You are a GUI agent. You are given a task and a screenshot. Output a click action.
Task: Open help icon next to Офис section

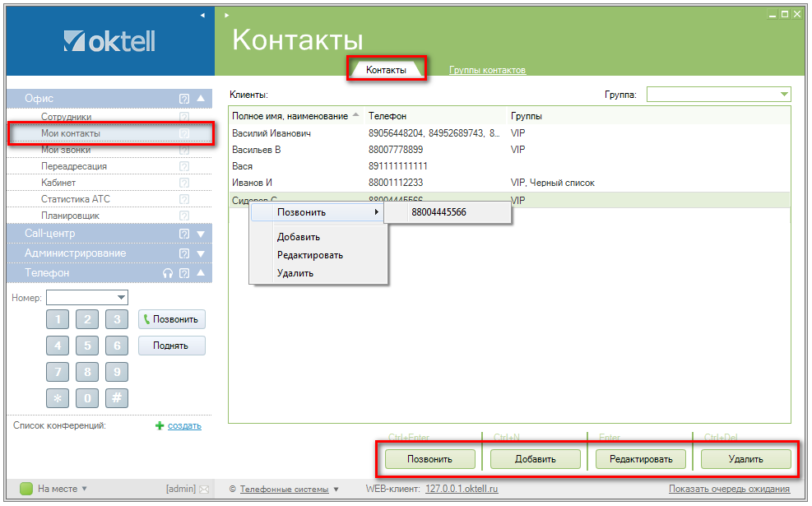184,99
